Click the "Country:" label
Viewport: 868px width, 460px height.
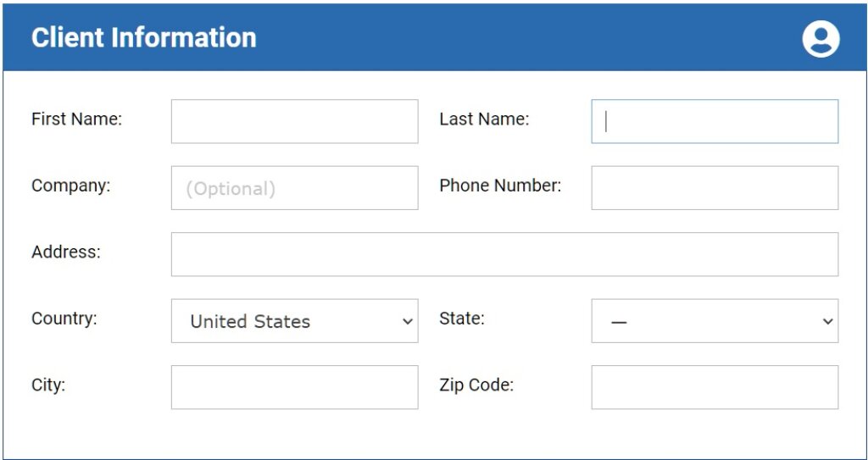(64, 319)
